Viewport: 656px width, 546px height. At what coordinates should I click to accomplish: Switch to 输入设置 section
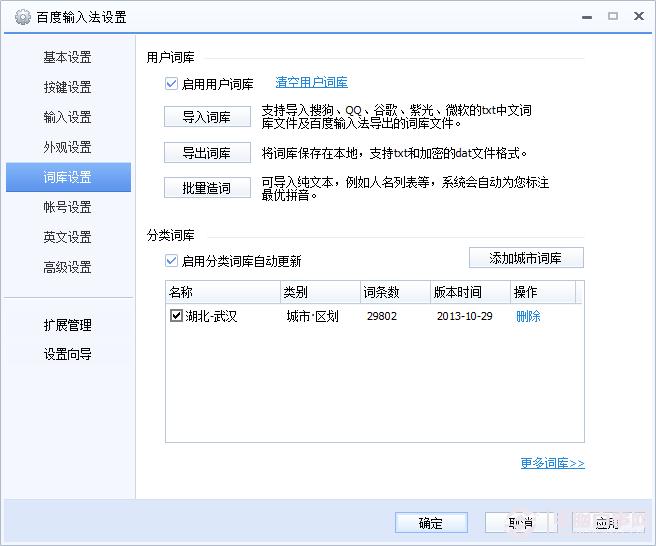point(68,117)
